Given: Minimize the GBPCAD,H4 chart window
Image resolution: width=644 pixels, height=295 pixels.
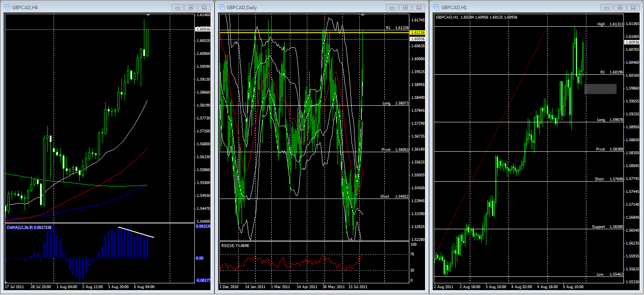Looking at the screenshot, I should coord(177,7).
